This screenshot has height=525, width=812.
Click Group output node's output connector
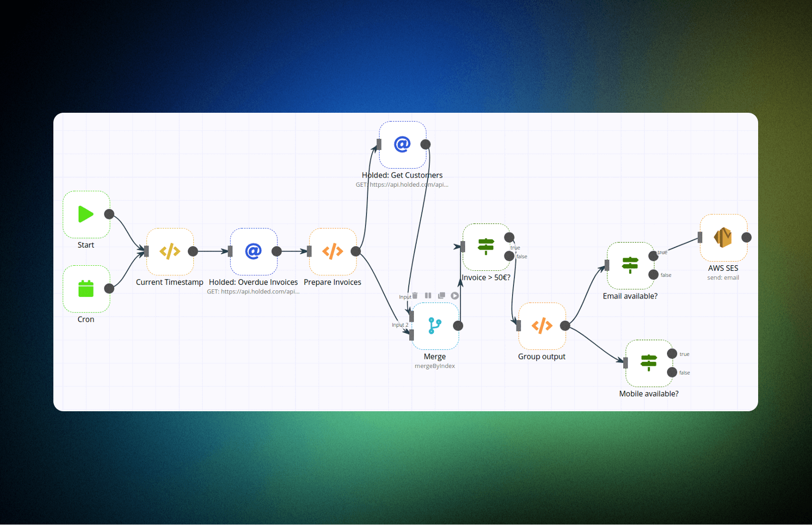click(x=565, y=326)
